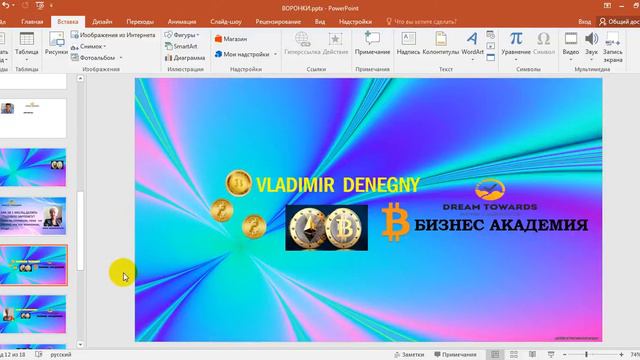Select the Dream Towards logo on the slide
Viewport: 640px width, 360px height.
[490, 196]
